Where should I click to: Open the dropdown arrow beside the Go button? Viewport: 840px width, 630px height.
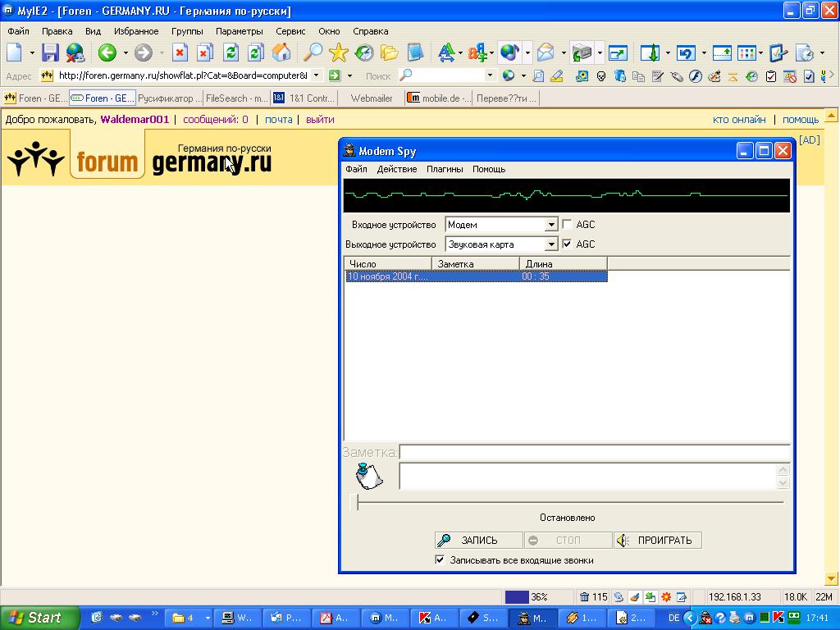click(349, 75)
